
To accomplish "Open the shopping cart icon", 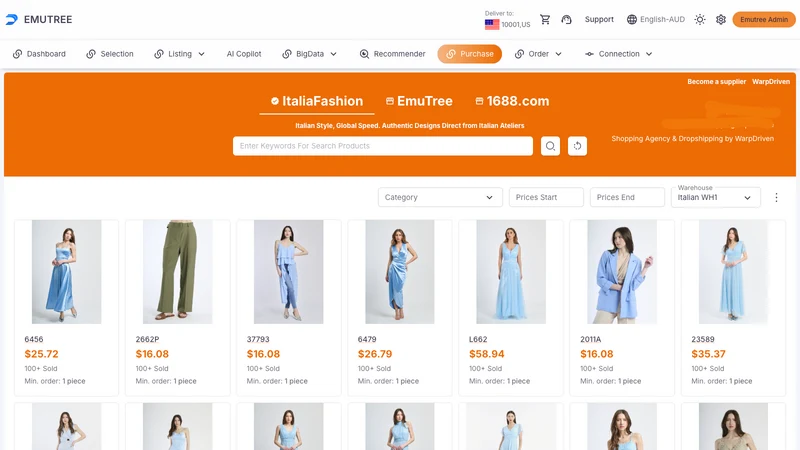I will [x=545, y=19].
